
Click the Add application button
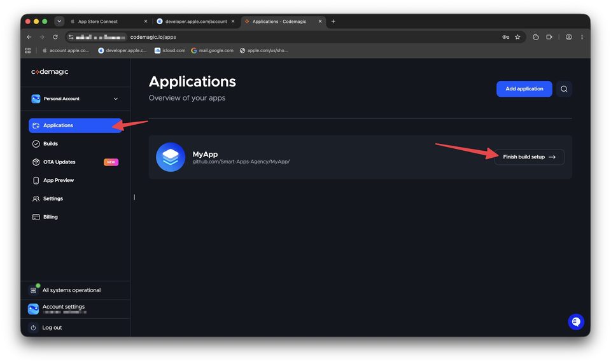tap(524, 89)
